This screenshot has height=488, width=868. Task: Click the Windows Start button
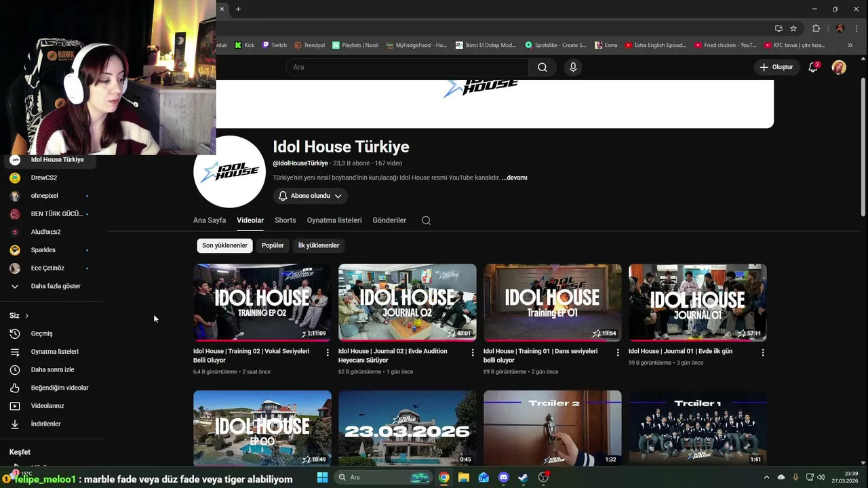323,477
